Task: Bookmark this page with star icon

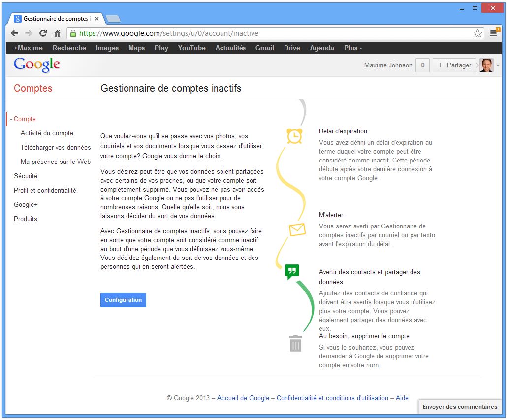Action: 477,33
